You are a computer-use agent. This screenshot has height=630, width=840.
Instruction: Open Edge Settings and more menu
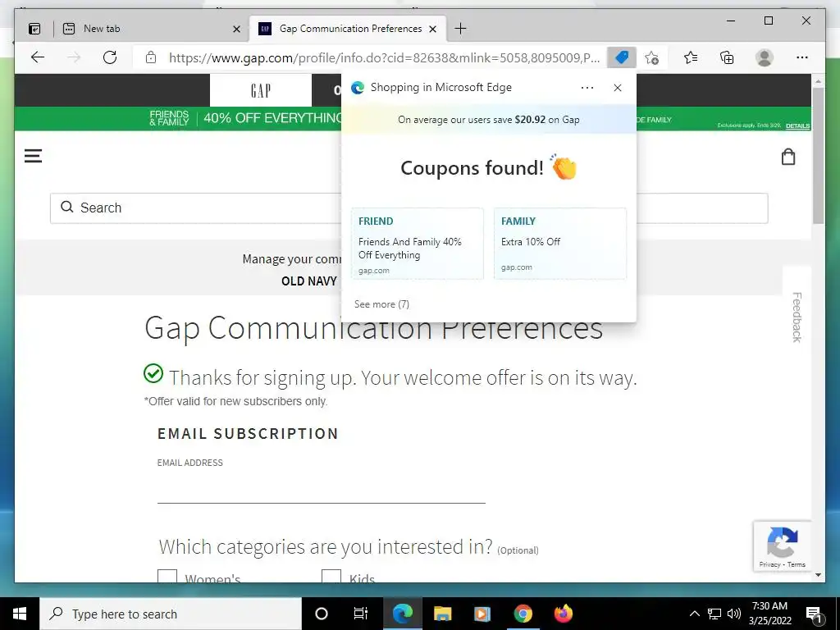coord(801,57)
